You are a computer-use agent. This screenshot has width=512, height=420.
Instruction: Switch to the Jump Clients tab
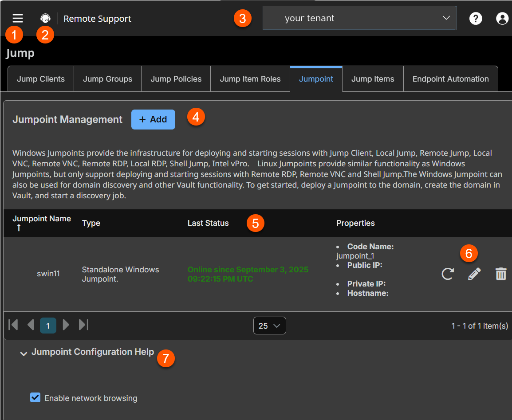(x=41, y=79)
